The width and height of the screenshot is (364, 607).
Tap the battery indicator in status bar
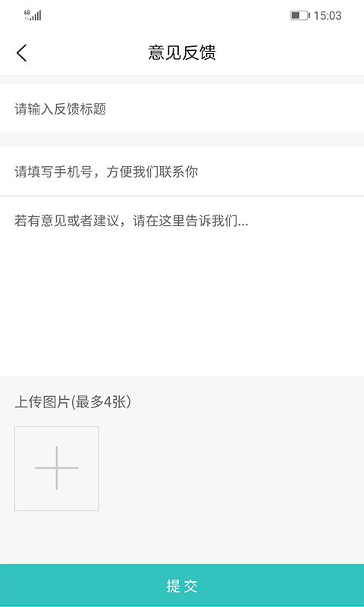click(x=300, y=15)
